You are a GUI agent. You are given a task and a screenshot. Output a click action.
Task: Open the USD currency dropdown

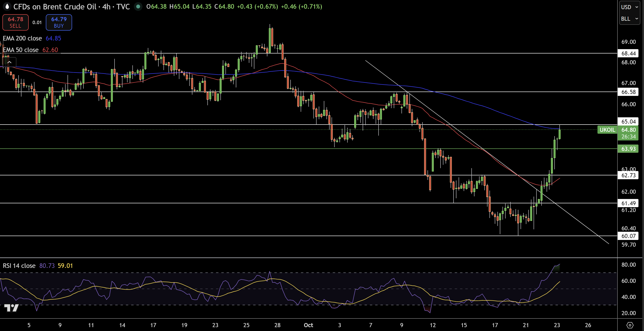click(x=629, y=7)
